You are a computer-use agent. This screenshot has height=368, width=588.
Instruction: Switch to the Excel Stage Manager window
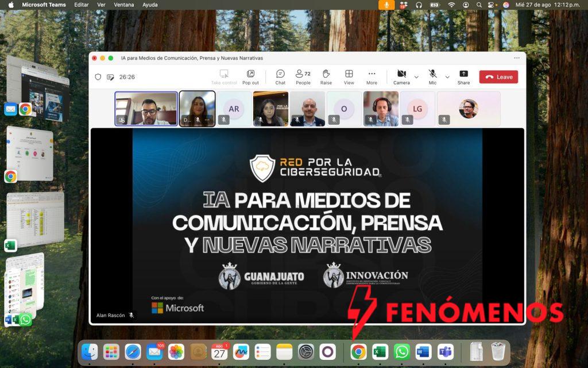coord(35,218)
